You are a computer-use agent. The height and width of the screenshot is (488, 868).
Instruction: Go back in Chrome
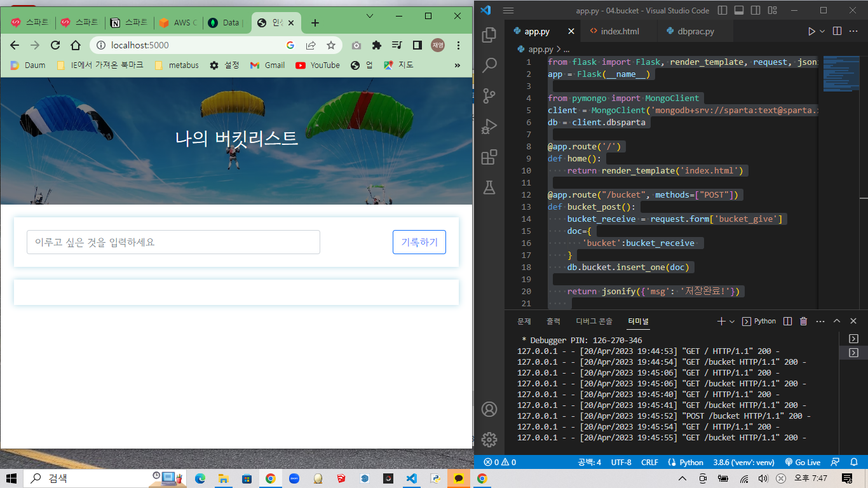(x=15, y=45)
